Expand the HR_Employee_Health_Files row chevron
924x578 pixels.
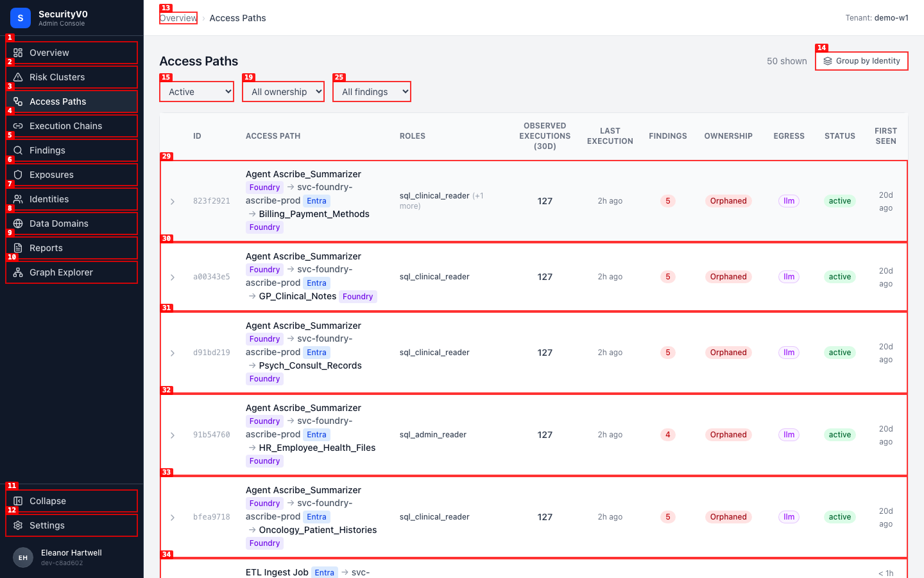(173, 435)
